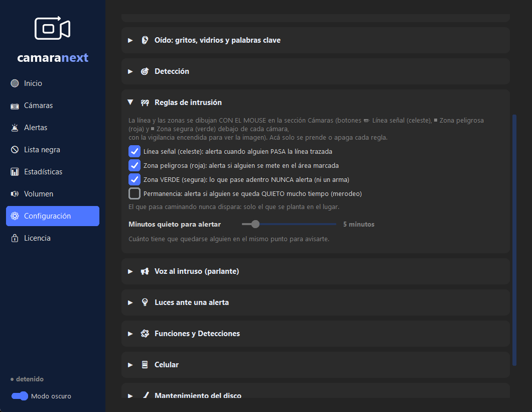The image size is (532, 412).
Task: Click the broom icon beside Mantenimiento del disco
Action: pos(146,395)
